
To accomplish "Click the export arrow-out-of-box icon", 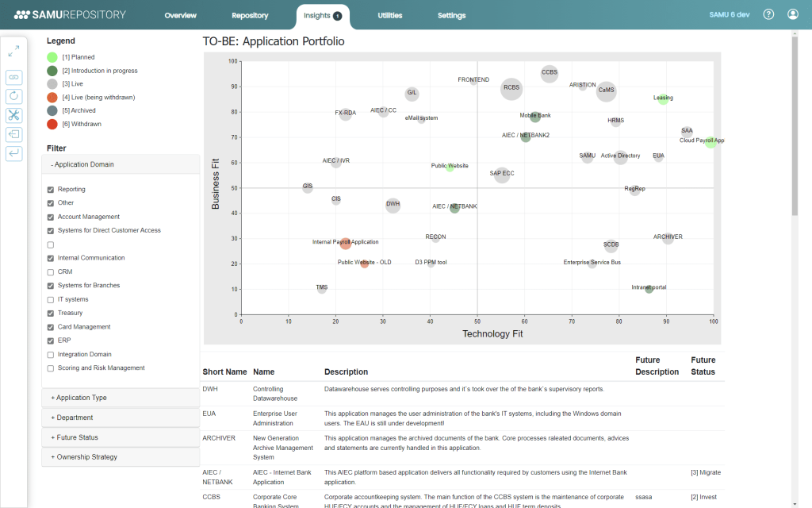I will pos(13,134).
